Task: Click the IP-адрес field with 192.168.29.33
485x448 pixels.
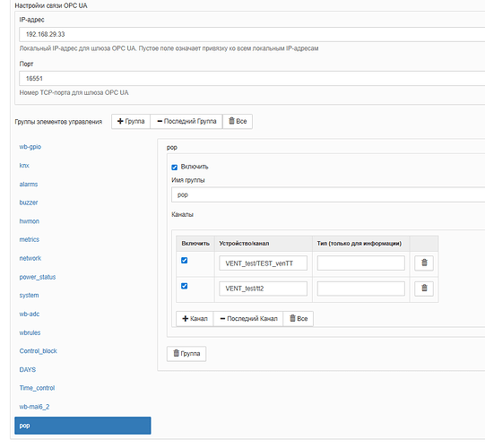Action: (x=252, y=34)
